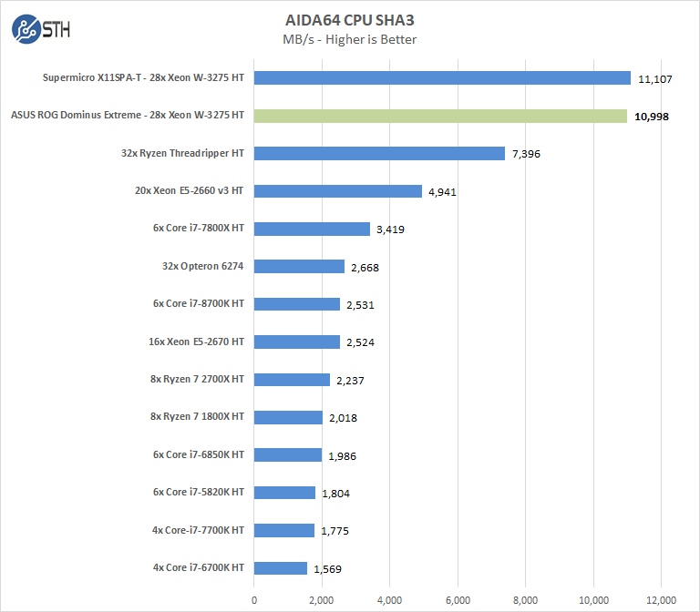Click the 4,941 data value

coord(442,192)
